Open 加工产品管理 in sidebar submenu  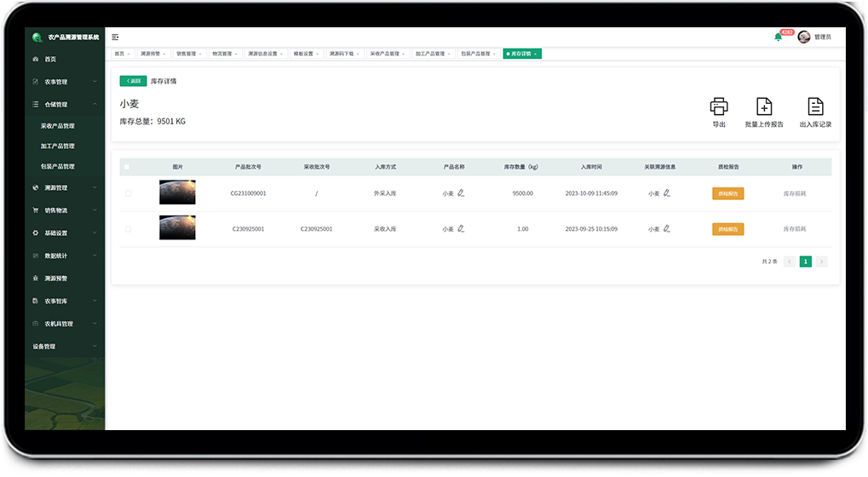pos(58,147)
